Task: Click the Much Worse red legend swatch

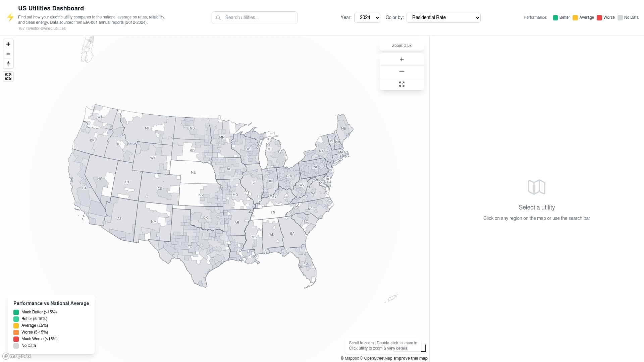Action: pos(16,339)
